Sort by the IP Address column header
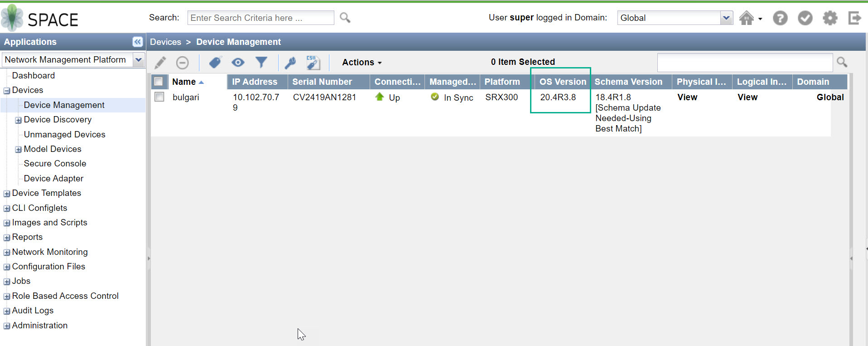The height and width of the screenshot is (346, 868). click(257, 82)
